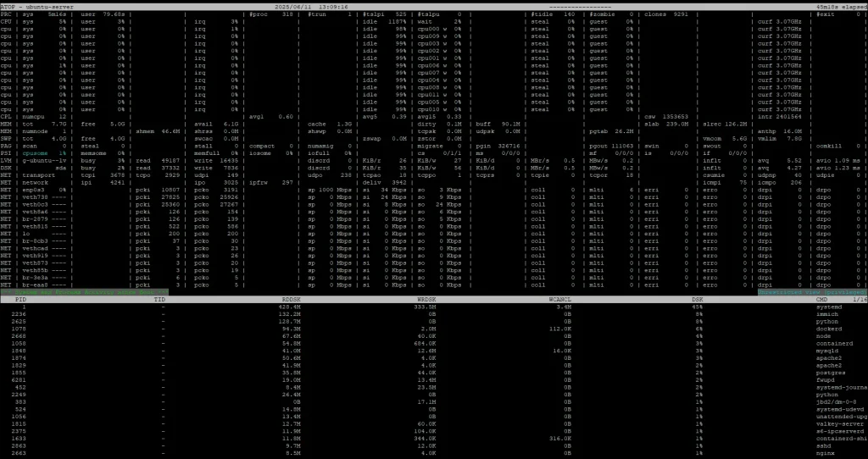Click the 428.4M read disk value
Viewport: 868px width, 459px height.
[x=290, y=307]
